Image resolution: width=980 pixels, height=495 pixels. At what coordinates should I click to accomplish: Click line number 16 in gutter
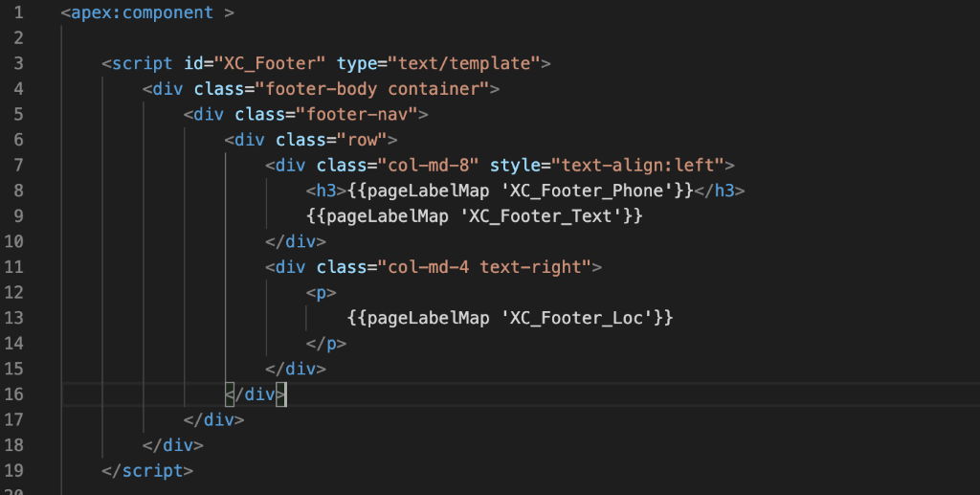tap(13, 394)
